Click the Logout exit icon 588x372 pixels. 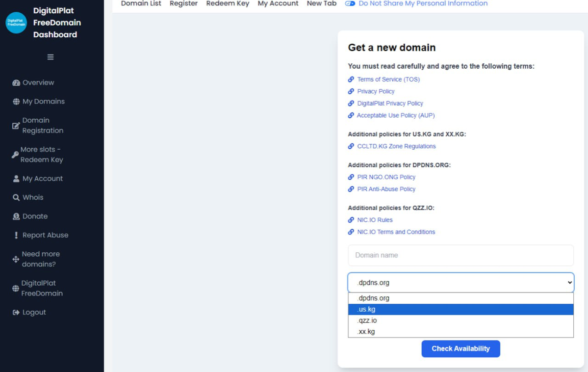coord(16,312)
